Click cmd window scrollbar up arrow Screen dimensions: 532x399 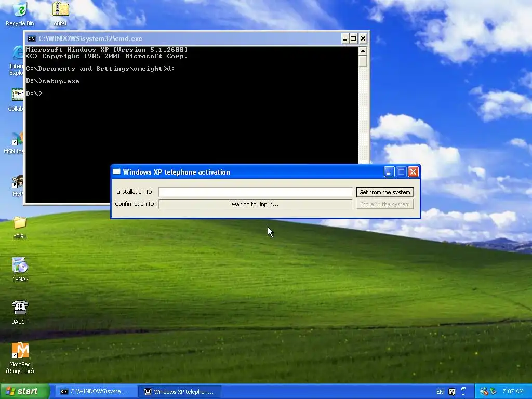[x=363, y=51]
